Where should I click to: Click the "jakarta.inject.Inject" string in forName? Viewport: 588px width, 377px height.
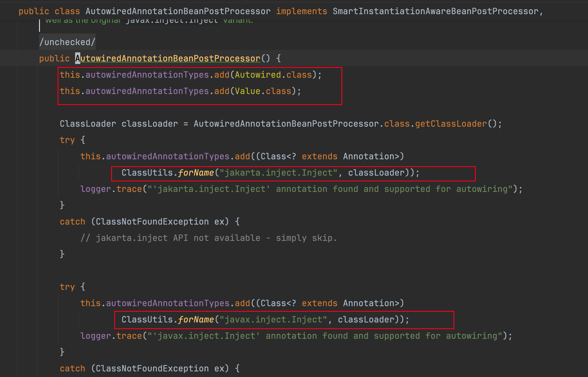click(279, 173)
